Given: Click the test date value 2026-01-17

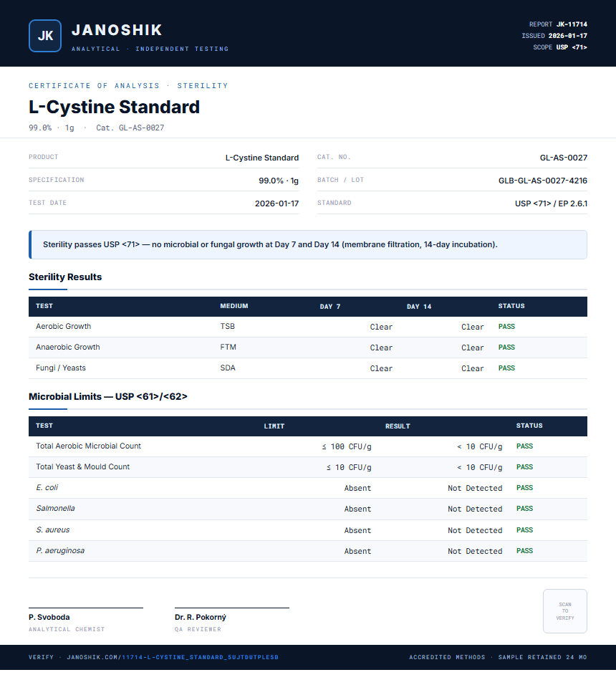Looking at the screenshot, I should pyautogui.click(x=276, y=203).
